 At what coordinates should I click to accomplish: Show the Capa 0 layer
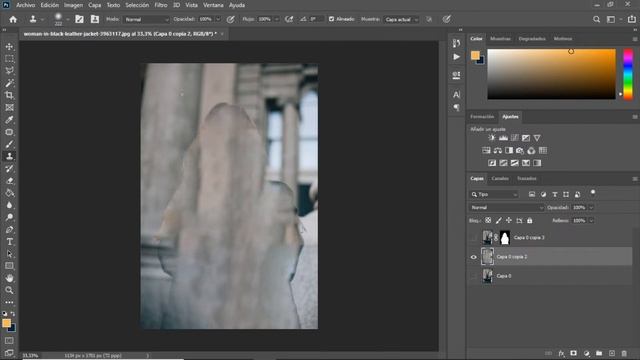(x=473, y=276)
